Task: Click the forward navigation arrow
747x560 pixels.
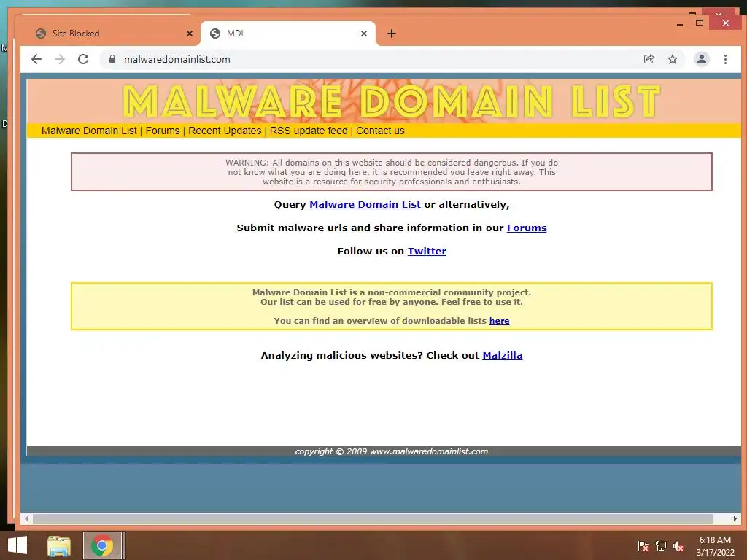Action: 60,59
